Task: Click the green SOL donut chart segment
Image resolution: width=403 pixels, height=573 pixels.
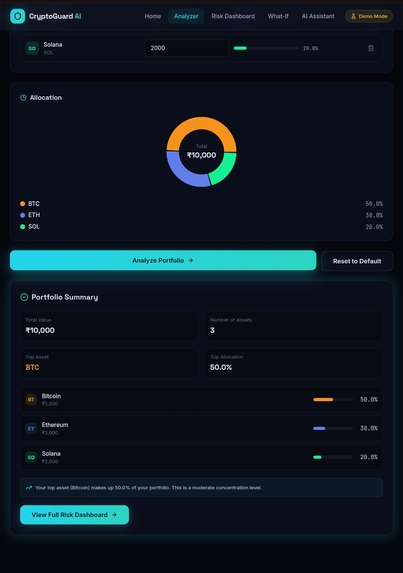Action: pyautogui.click(x=224, y=169)
